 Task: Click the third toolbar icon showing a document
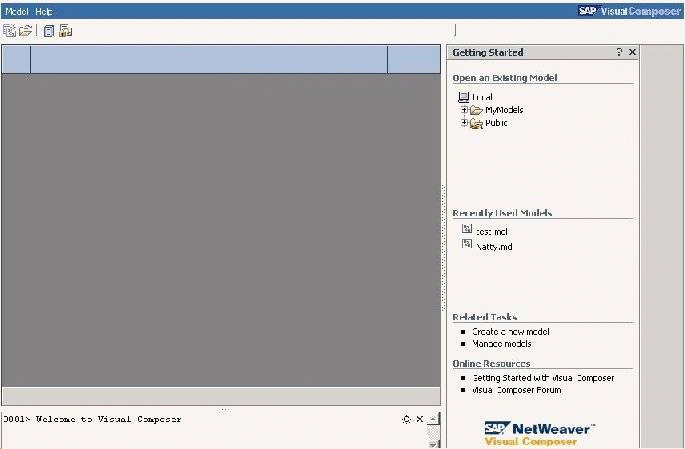point(49,31)
